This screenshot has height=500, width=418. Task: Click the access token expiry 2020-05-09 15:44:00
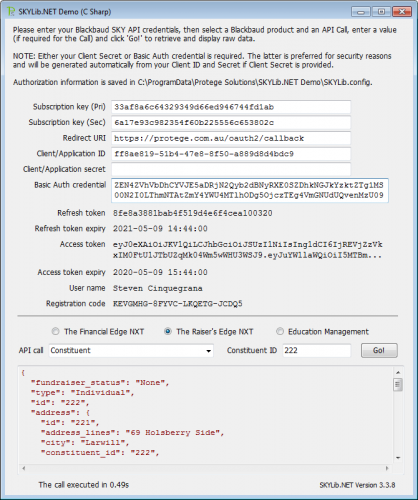click(x=160, y=272)
